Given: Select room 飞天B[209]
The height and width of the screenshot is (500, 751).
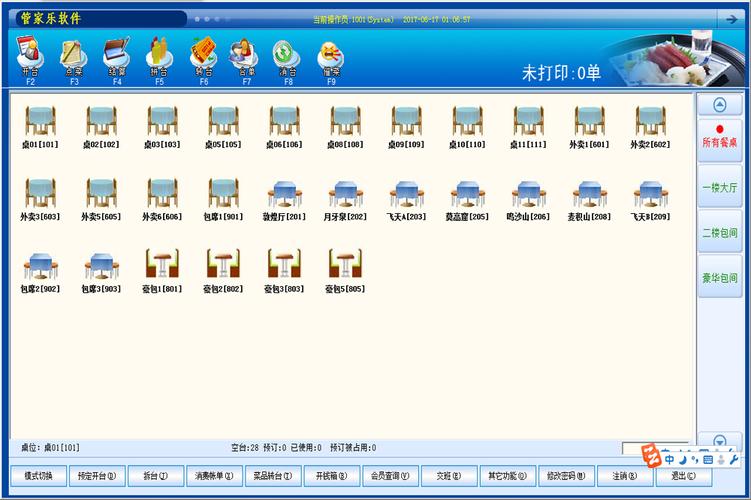Looking at the screenshot, I should (650, 201).
